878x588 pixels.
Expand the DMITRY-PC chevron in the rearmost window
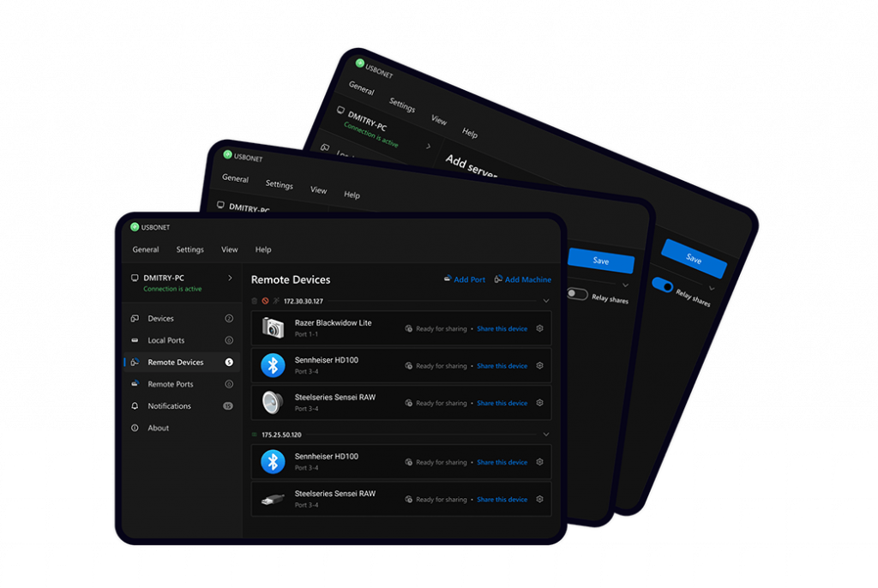click(429, 147)
